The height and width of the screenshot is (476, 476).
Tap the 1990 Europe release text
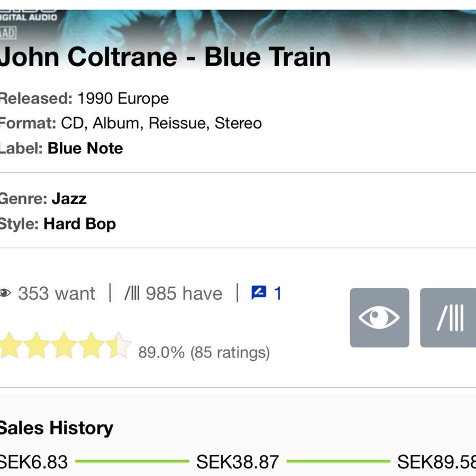pos(123,98)
